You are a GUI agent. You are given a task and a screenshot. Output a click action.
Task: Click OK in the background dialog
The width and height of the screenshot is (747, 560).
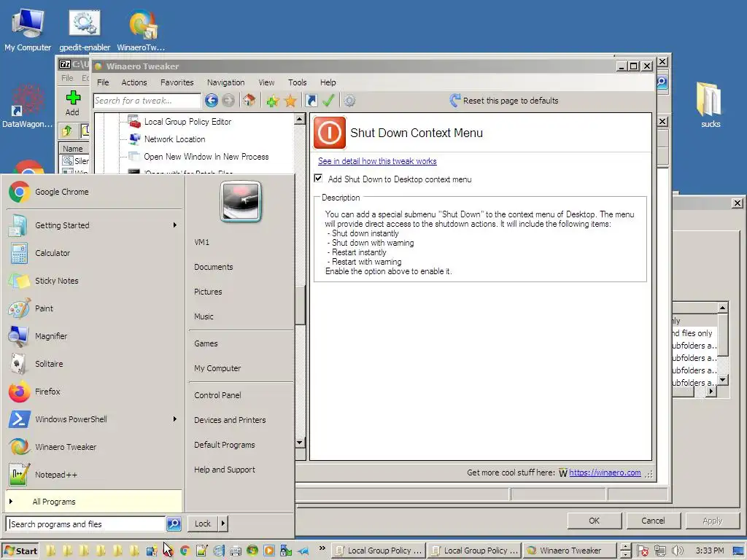pos(594,521)
